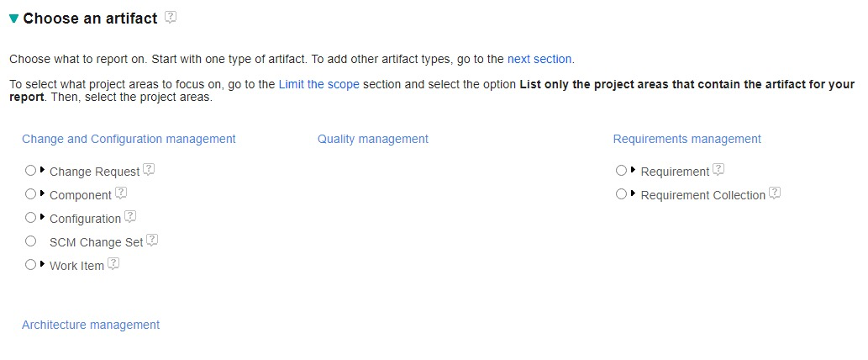The image size is (868, 360).
Task: Expand the Change Request subtypes arrow
Action: tap(42, 170)
